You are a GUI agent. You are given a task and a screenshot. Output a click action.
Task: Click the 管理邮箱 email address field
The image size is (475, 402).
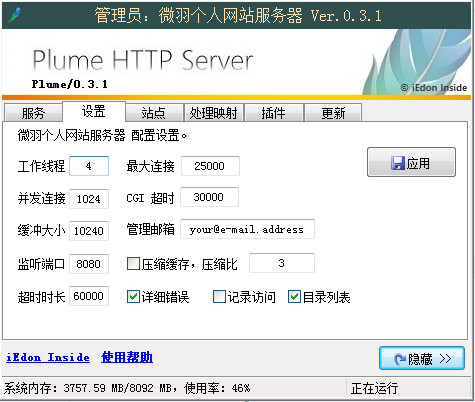(x=247, y=229)
